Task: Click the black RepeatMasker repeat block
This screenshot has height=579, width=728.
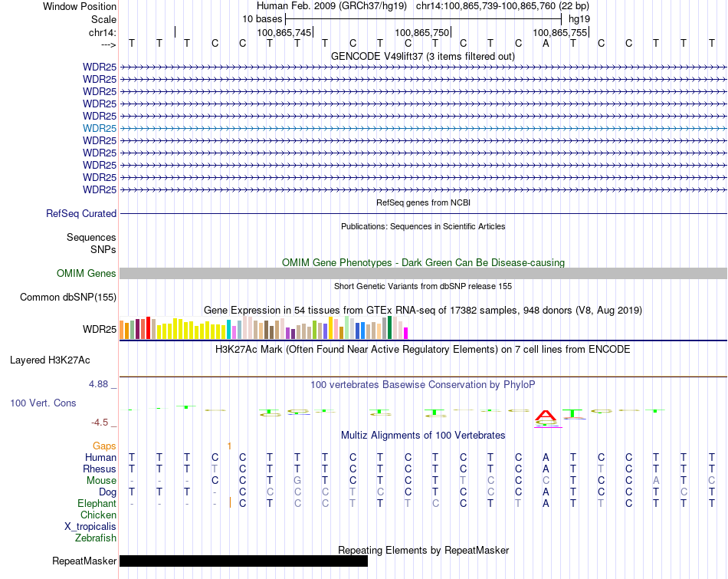Action: click(244, 561)
